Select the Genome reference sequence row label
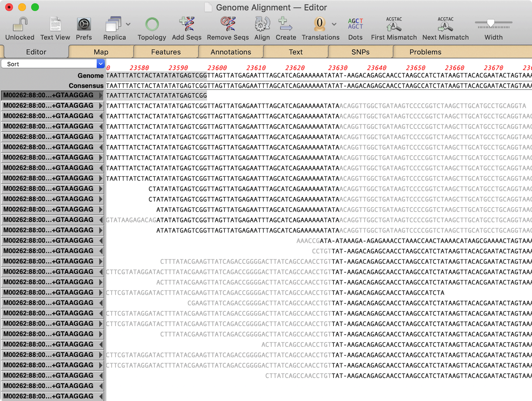The image size is (532, 401). pos(90,76)
